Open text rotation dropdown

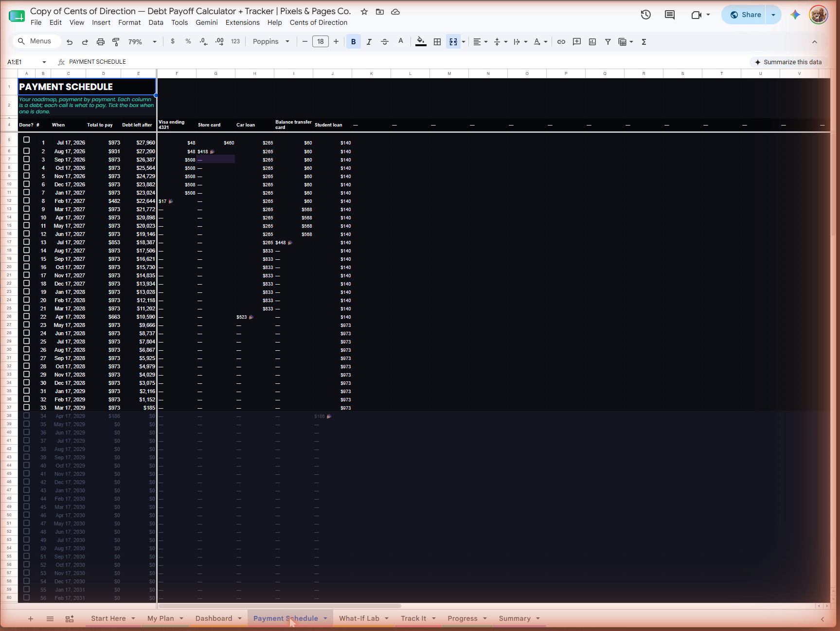point(540,42)
